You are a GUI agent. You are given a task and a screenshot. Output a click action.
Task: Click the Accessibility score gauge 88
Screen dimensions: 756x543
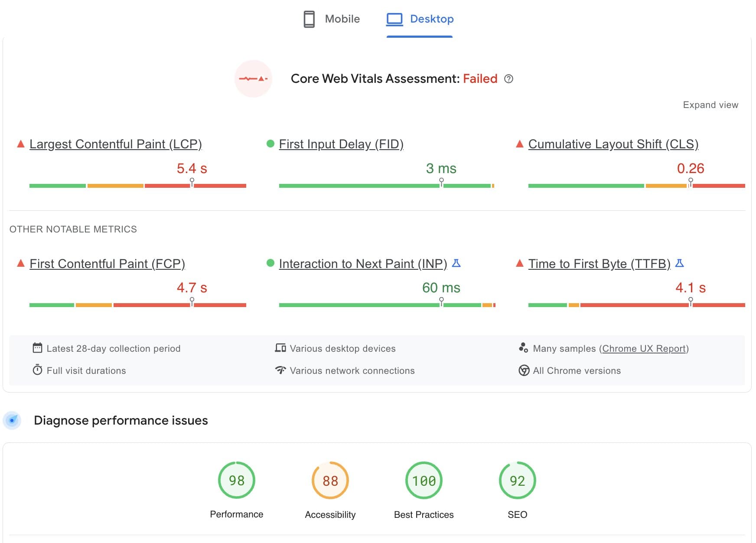tap(330, 481)
